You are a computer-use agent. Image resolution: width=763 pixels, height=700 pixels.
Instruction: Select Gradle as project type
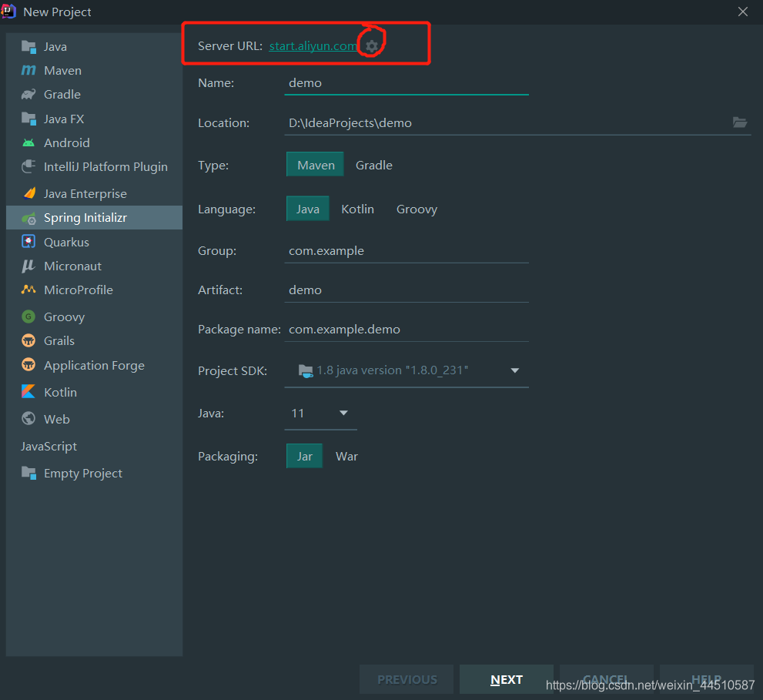point(373,165)
